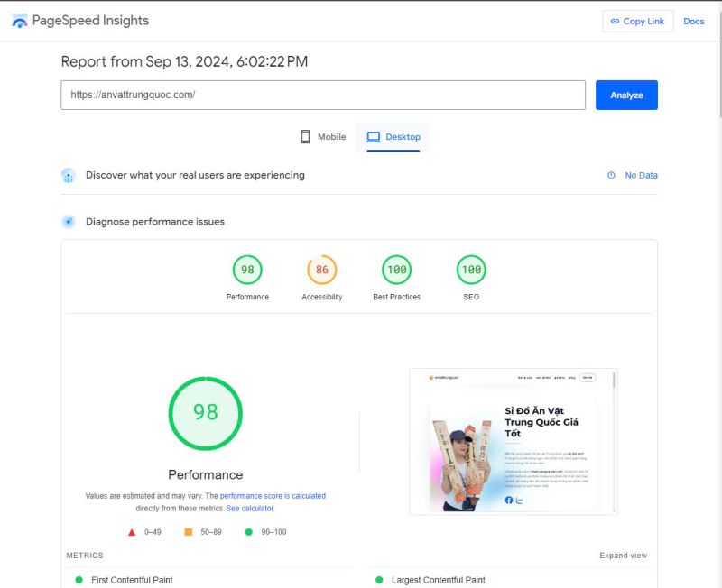
Task: Click the diagnose performance issues icon
Action: (69, 222)
